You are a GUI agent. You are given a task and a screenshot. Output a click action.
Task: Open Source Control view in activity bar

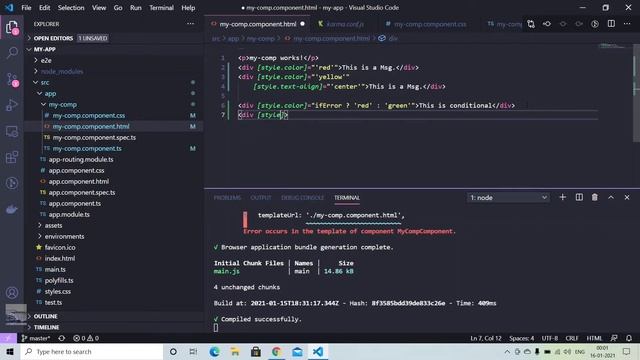(x=12, y=79)
